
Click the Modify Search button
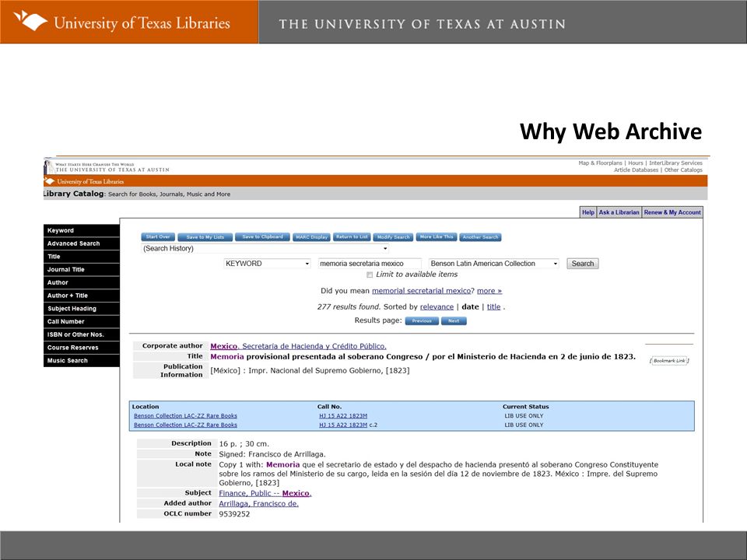[x=393, y=237]
